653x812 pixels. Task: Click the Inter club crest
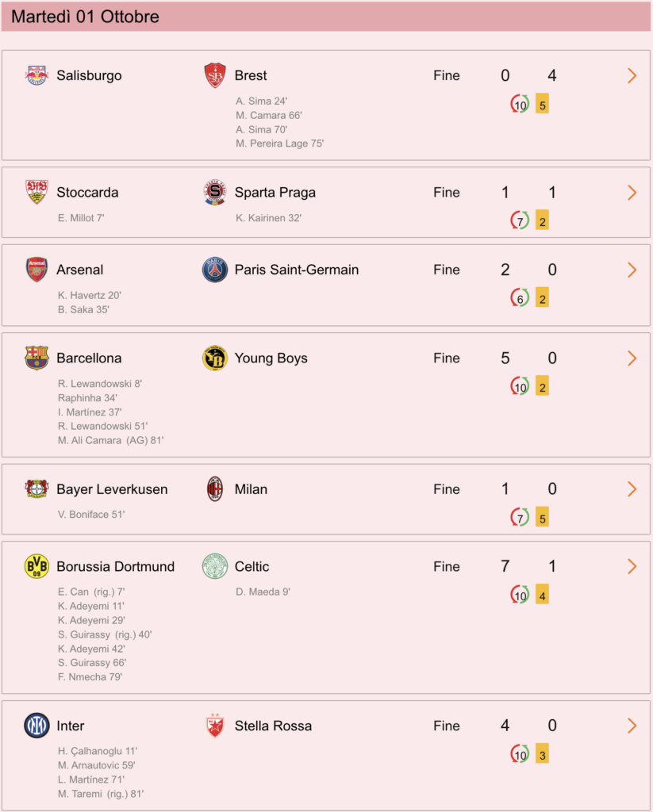(36, 726)
